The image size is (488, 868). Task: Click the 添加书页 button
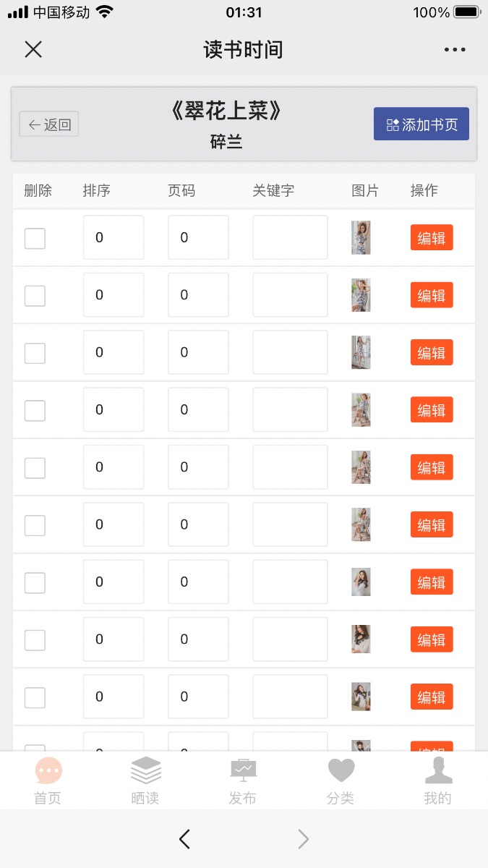pos(421,124)
